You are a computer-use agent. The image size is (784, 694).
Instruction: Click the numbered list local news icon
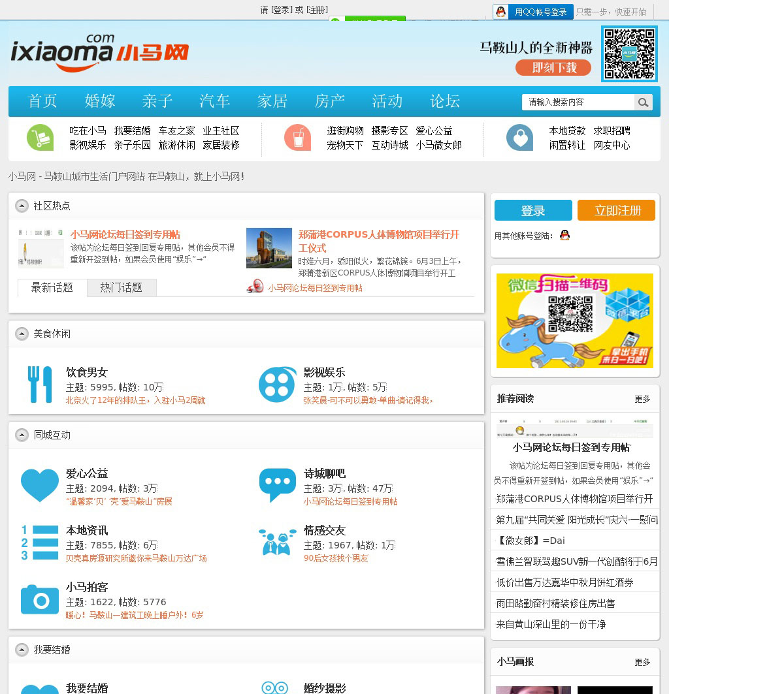40,543
